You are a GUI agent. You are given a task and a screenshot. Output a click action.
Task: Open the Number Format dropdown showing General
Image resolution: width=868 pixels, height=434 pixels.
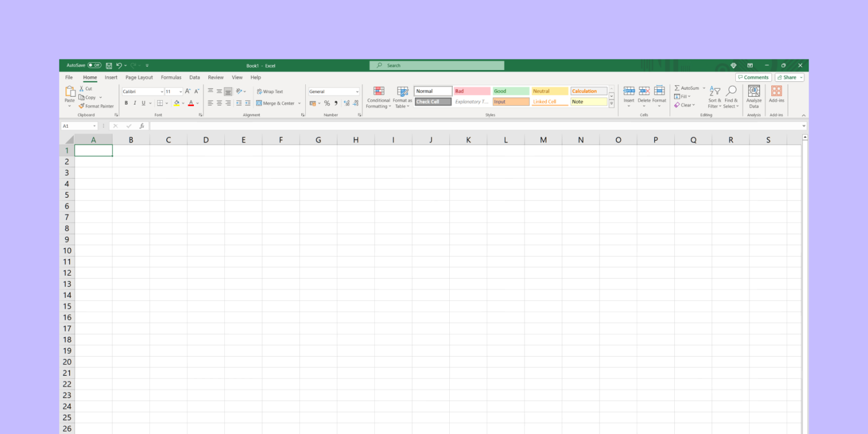(x=333, y=91)
